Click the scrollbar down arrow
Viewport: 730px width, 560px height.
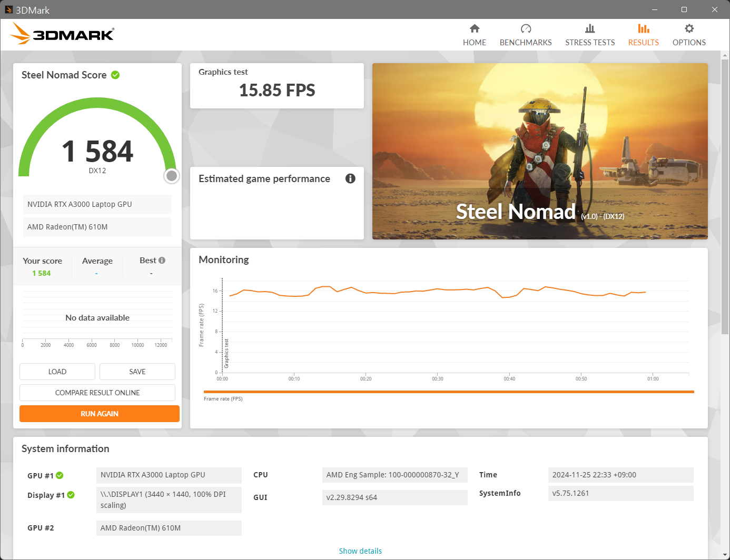(725, 555)
